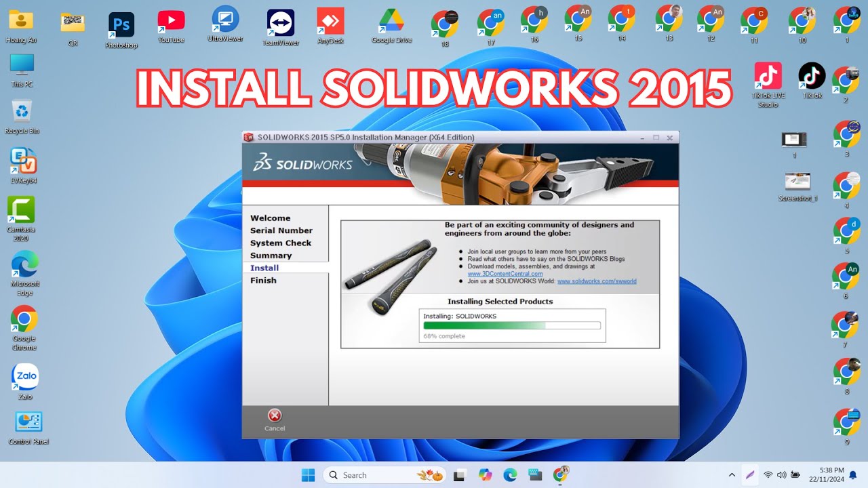
Task: Click the green installation progress bar
Action: tap(512, 325)
